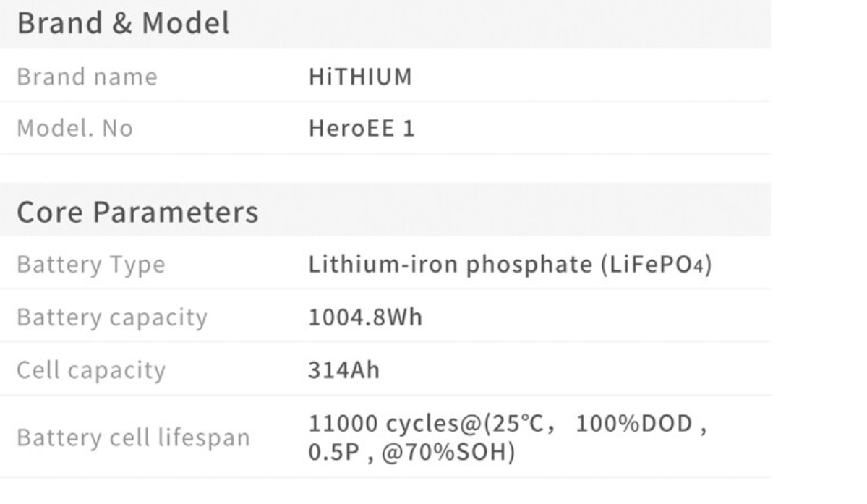Select the 314Ah cell capacity value
The height and width of the screenshot is (504, 867).
[x=343, y=370]
